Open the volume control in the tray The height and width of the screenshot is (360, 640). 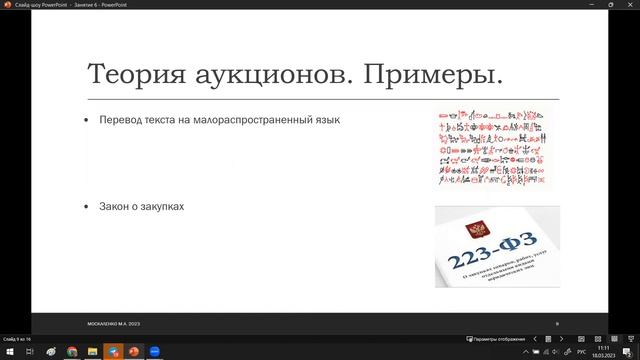click(556, 352)
